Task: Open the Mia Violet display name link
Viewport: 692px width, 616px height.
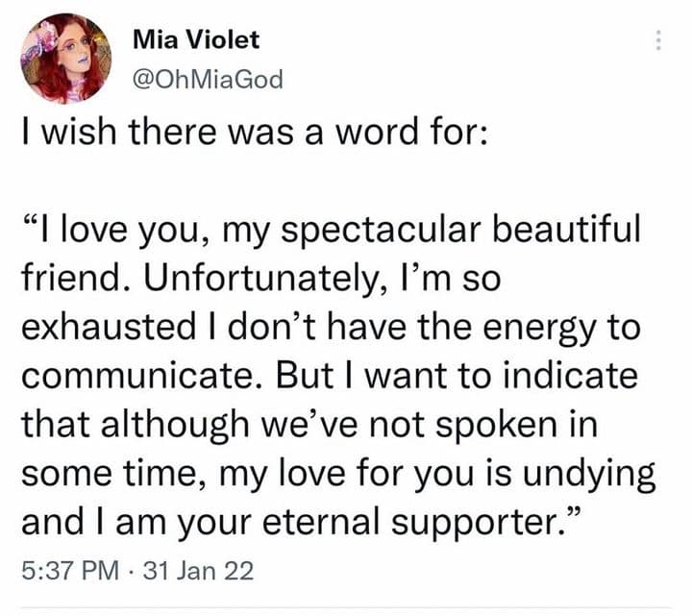Action: (195, 40)
